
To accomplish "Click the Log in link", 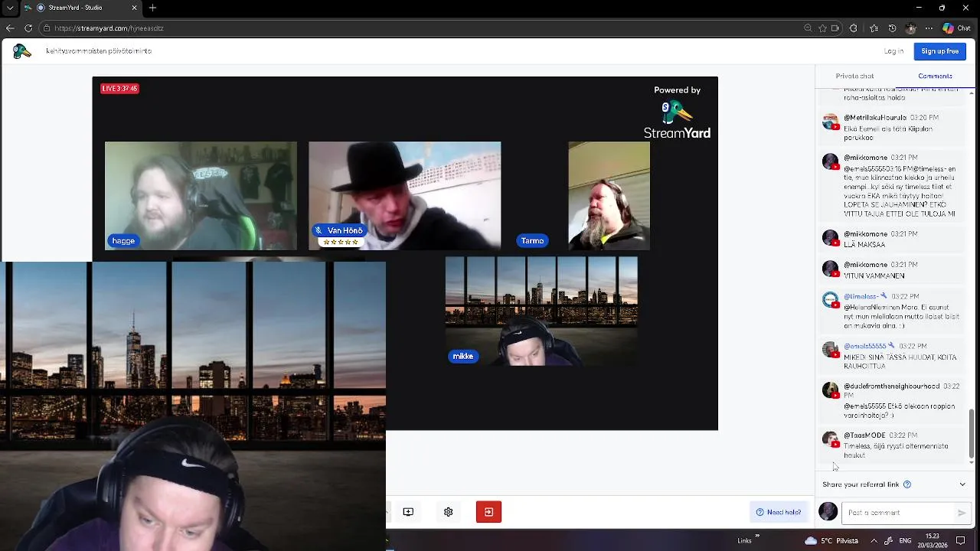I will (893, 51).
